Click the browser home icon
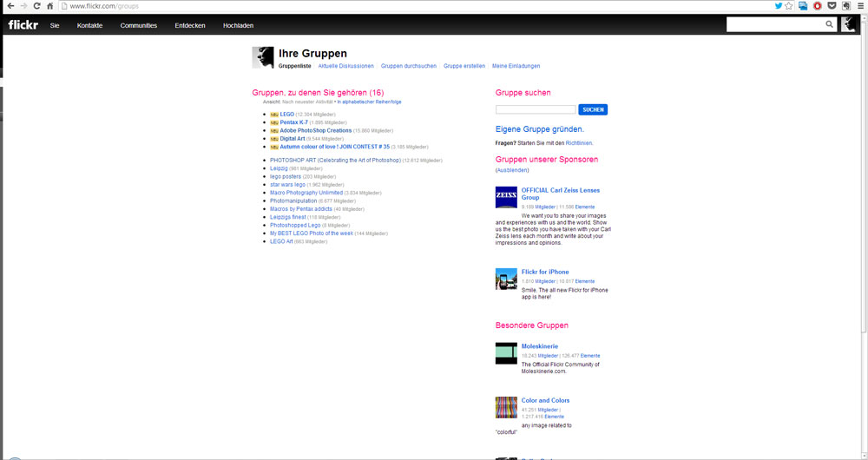Viewport: 868px width, 460px height. [50, 5]
